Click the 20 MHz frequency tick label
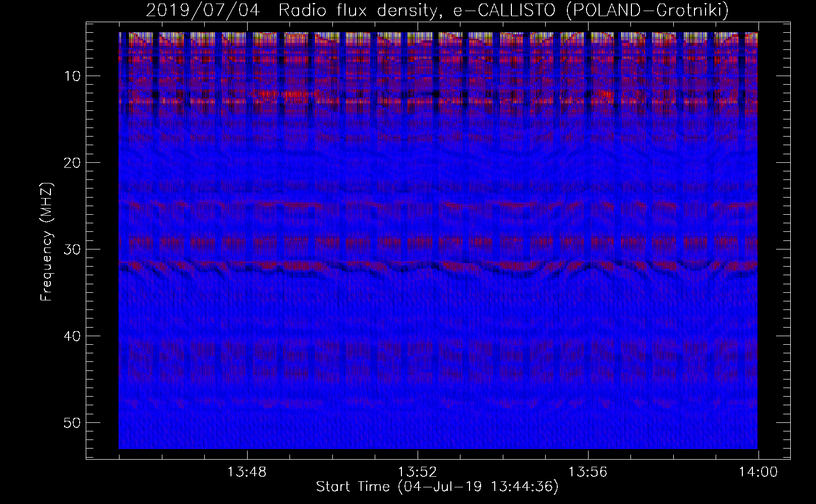Screen dimensions: 816x504 click(x=72, y=163)
